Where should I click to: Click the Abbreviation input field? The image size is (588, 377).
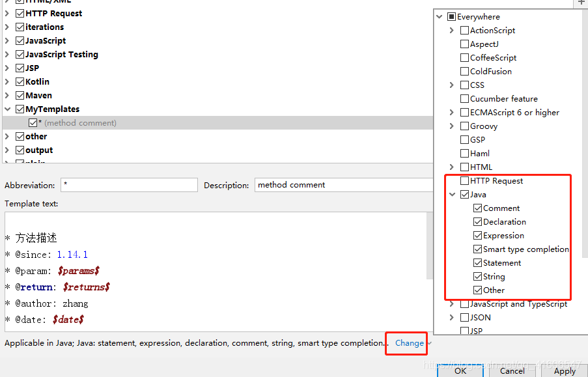129,185
